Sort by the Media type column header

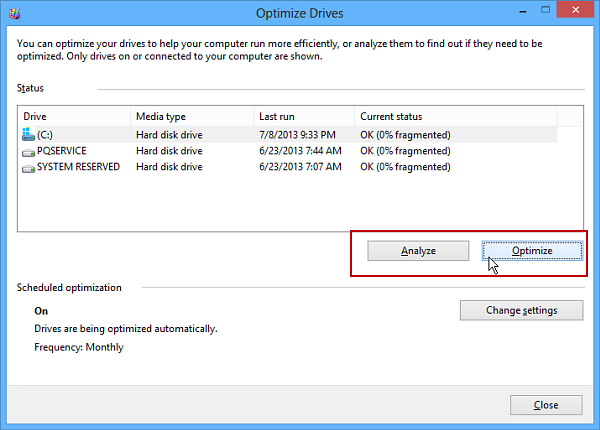(x=192, y=116)
